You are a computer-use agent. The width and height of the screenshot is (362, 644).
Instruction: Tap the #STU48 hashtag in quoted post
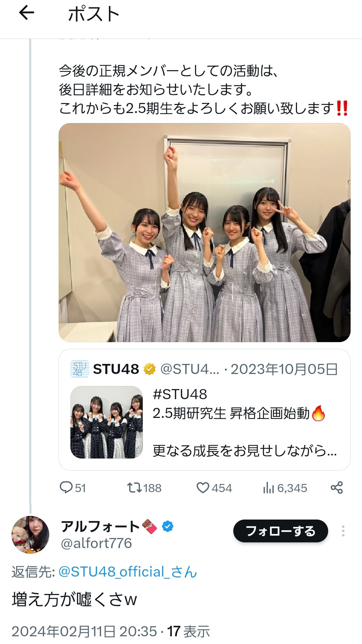[x=180, y=394]
